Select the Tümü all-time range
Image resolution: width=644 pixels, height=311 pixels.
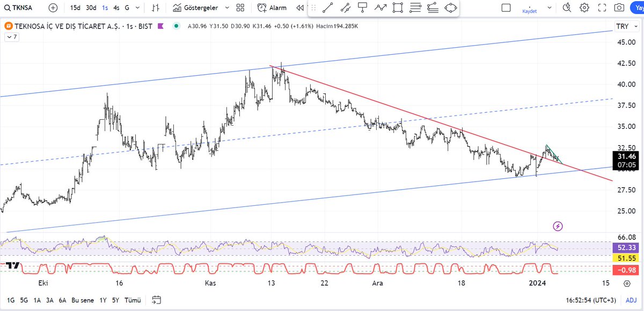(x=133, y=300)
